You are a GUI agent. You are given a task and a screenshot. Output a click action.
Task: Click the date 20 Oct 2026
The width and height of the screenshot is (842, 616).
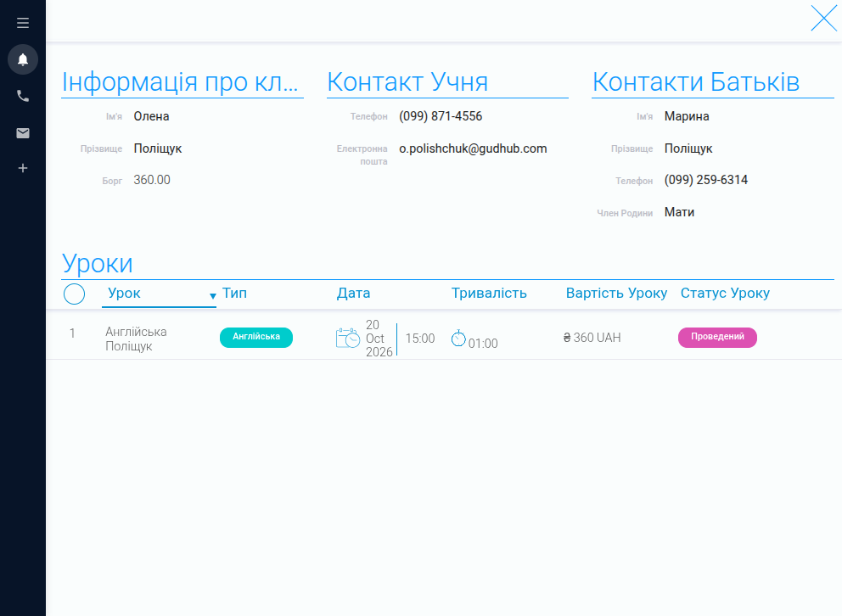[379, 339]
